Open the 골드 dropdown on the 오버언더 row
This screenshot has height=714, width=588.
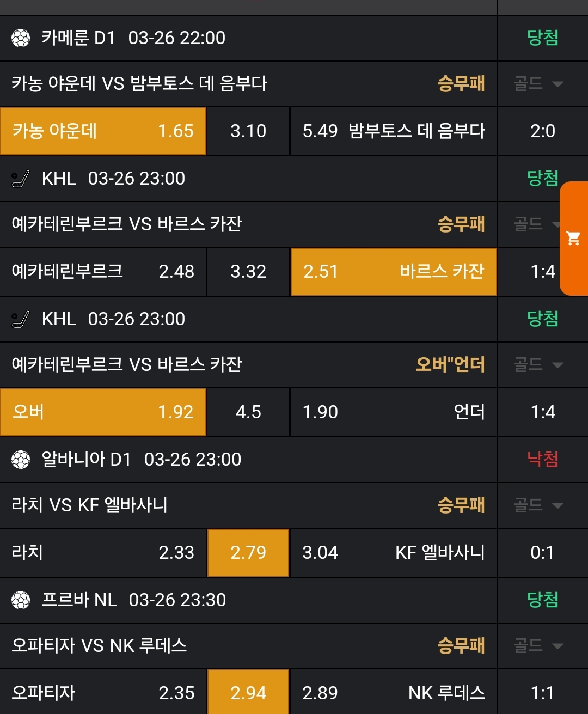click(538, 365)
